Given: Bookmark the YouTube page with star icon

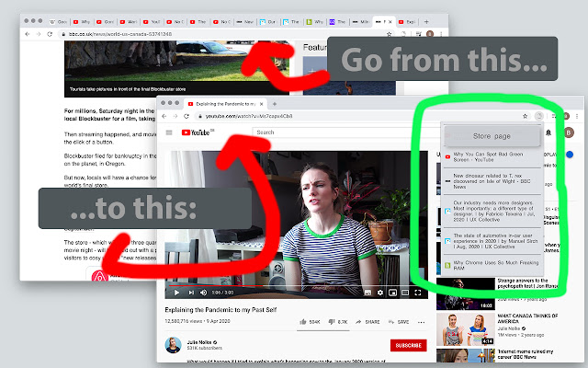Looking at the screenshot, I should coord(525,116).
